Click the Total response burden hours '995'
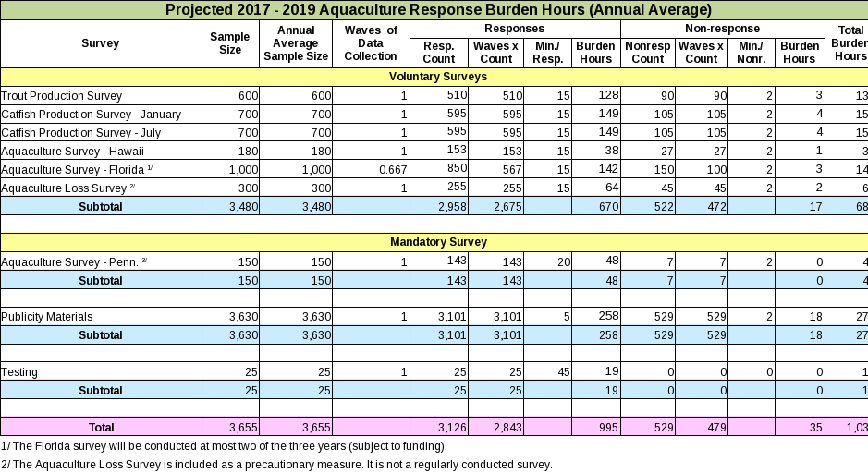The height and width of the screenshot is (473, 868). (595, 427)
